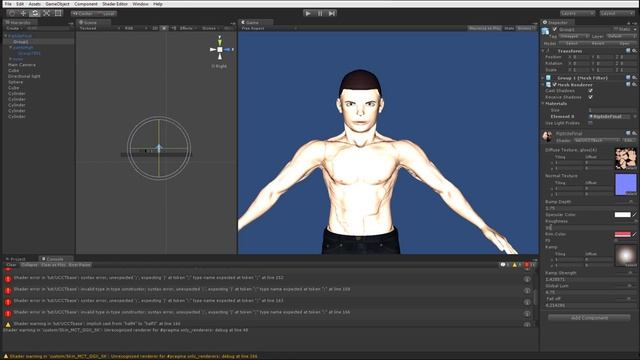The height and width of the screenshot is (360, 640).
Task: Click the first red shader error icon
Action: 8,279
